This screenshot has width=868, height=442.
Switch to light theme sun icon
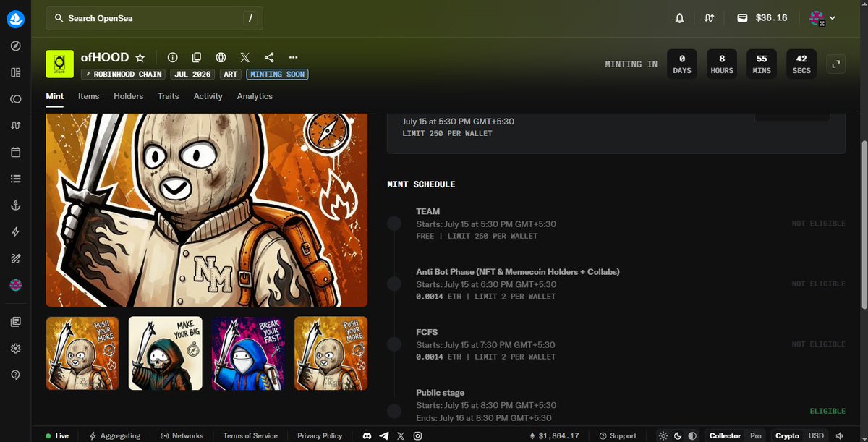[x=663, y=436]
